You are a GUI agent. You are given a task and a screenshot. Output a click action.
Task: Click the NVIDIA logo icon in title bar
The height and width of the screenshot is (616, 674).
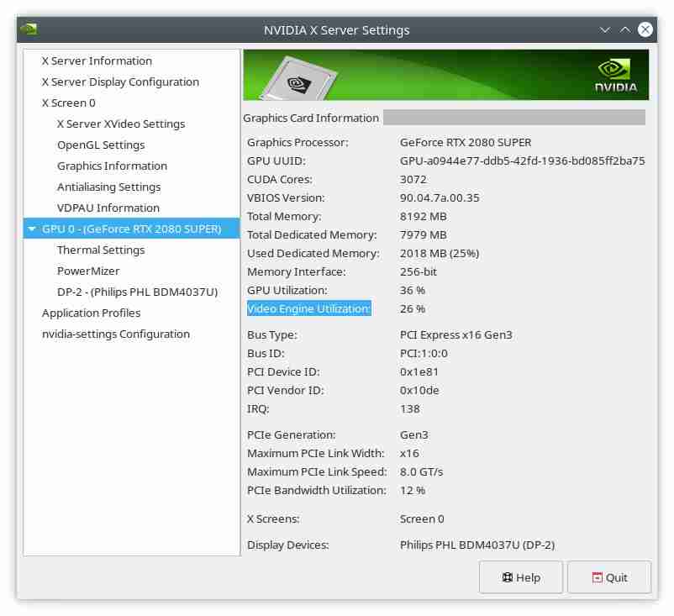pos(29,29)
